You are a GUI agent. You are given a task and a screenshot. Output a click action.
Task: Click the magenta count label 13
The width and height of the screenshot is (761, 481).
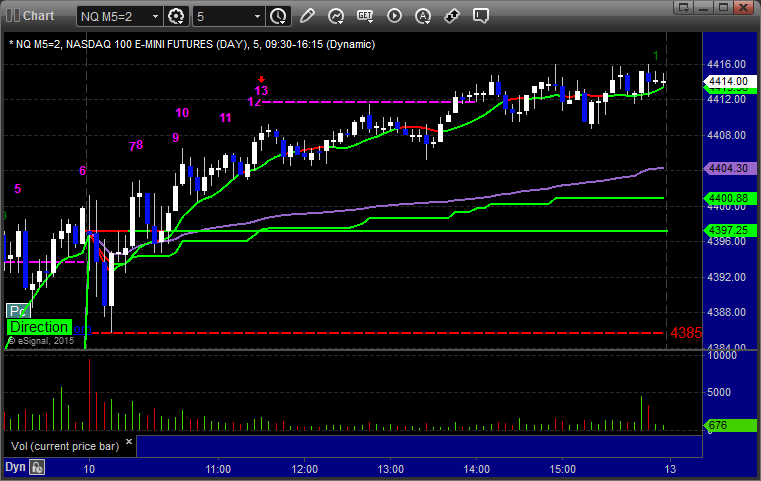[x=261, y=90]
